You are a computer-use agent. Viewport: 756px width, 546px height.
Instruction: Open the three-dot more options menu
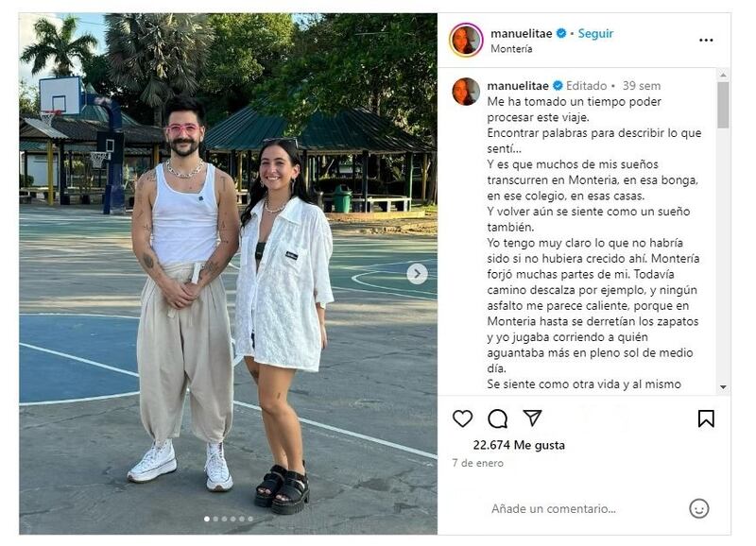click(x=706, y=40)
